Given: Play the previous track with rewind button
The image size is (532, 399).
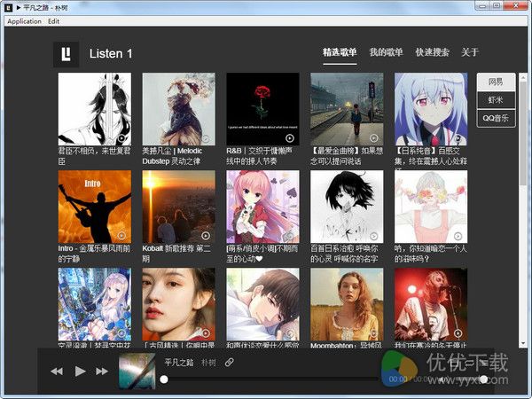Looking at the screenshot, I should pyautogui.click(x=57, y=372).
